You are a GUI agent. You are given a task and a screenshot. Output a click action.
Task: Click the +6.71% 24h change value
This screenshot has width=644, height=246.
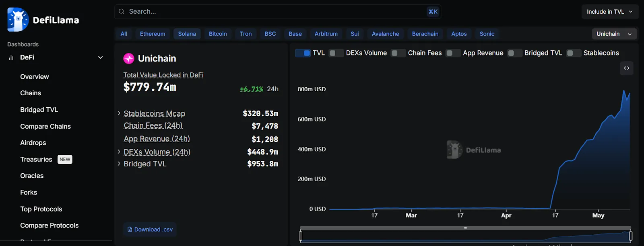(x=252, y=89)
